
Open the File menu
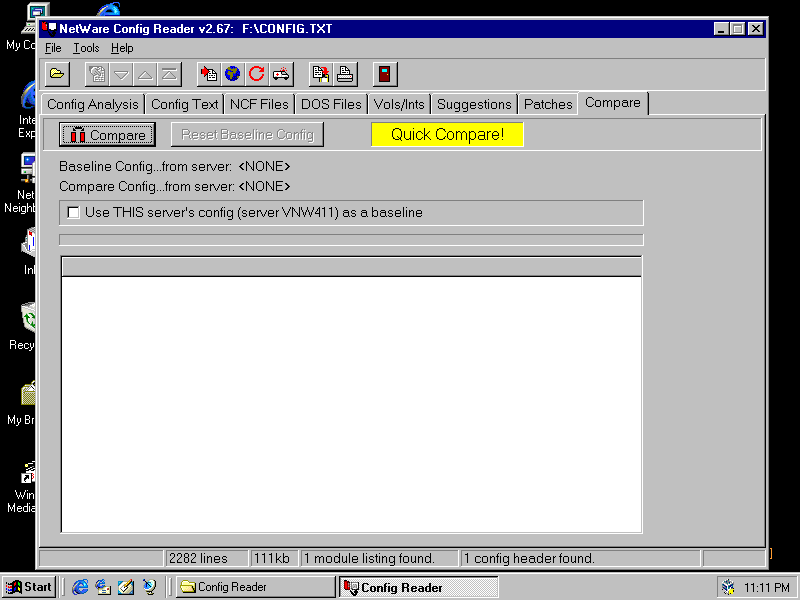coord(53,48)
